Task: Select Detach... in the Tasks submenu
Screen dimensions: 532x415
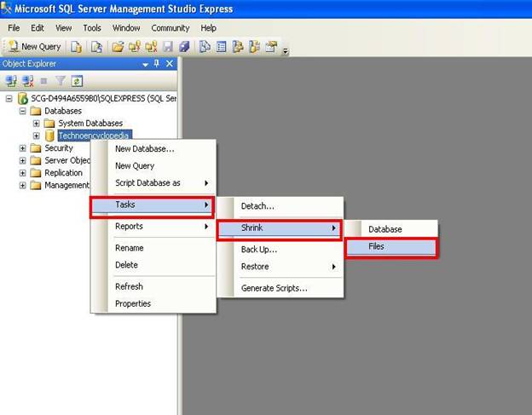Action: pos(280,206)
